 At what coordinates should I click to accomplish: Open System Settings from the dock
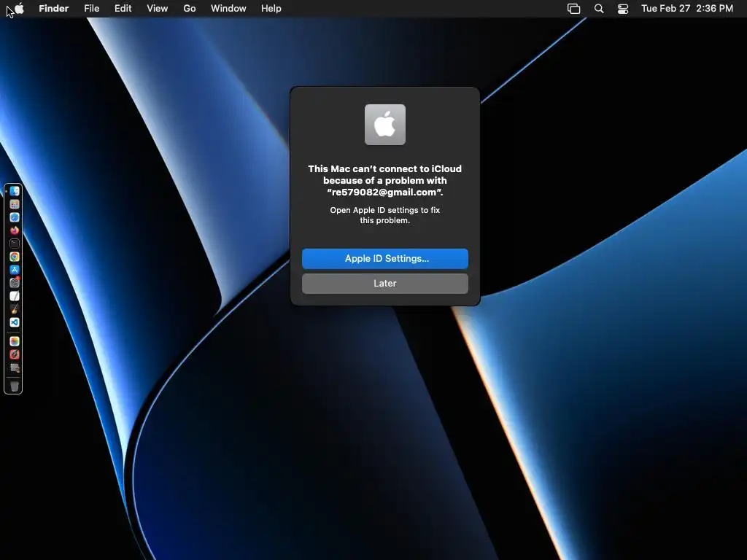[15, 283]
